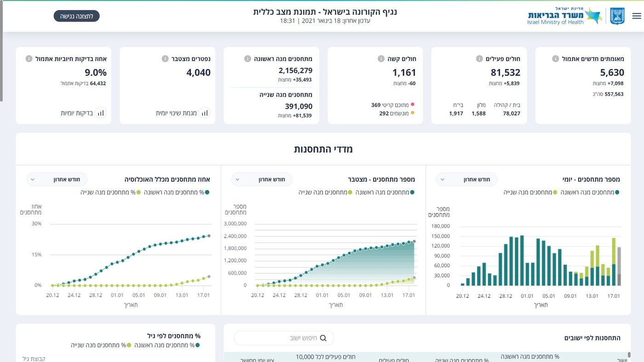The width and height of the screenshot is (644, 362).
Task: Open חודש אחרון dropdown for מספר מתחסנים - מצטבר
Action: 261,179
